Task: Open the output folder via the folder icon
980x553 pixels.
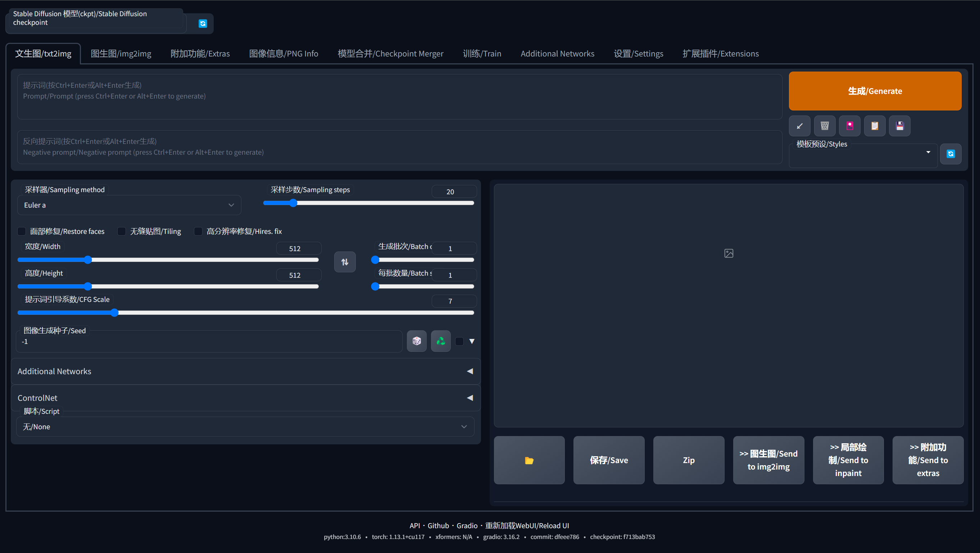Action: tap(529, 460)
